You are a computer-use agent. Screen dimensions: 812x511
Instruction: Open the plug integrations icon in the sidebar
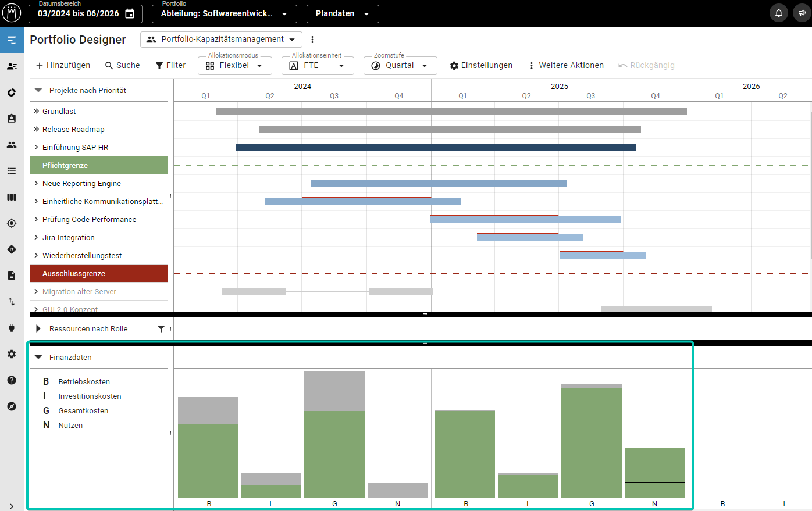12,328
